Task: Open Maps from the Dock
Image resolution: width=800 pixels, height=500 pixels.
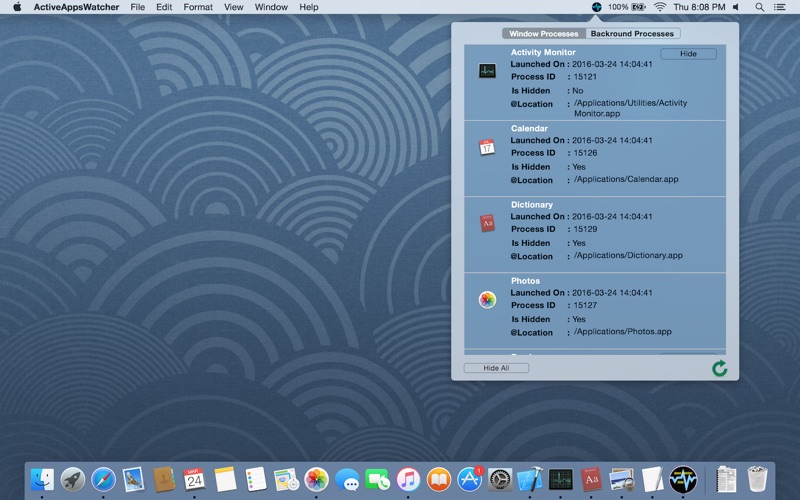Action: click(x=286, y=480)
